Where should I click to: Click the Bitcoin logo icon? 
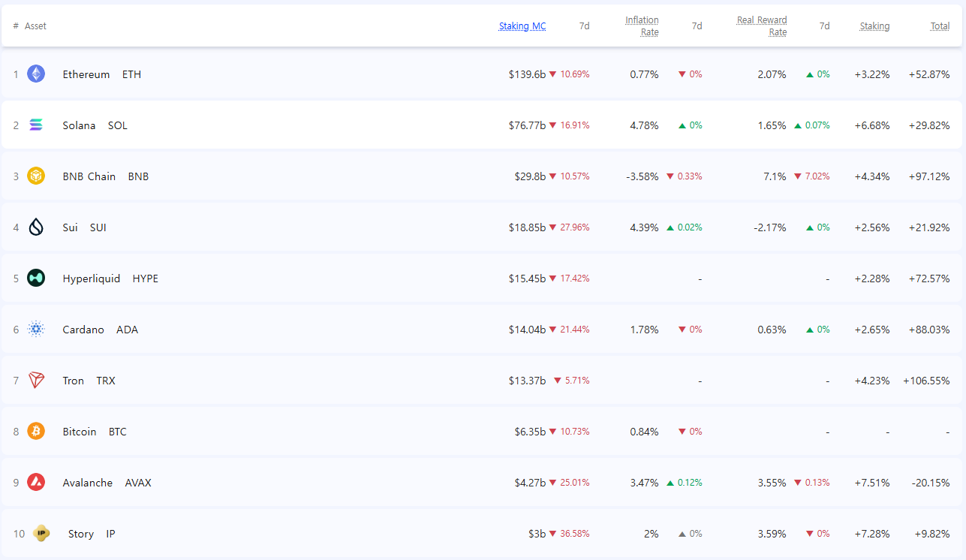point(36,431)
